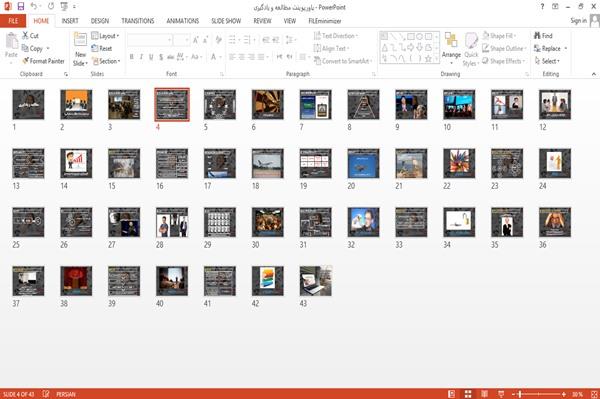Click the Redo icon in quick access toolbar
600x399 pixels.
[x=51, y=6]
